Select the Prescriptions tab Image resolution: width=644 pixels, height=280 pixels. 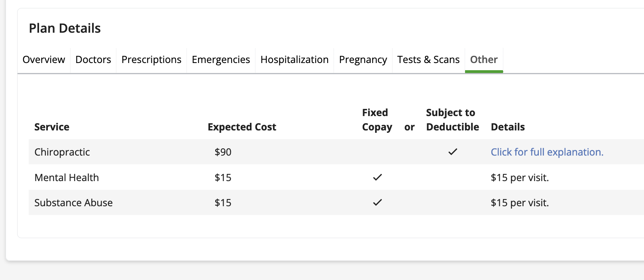click(x=151, y=60)
